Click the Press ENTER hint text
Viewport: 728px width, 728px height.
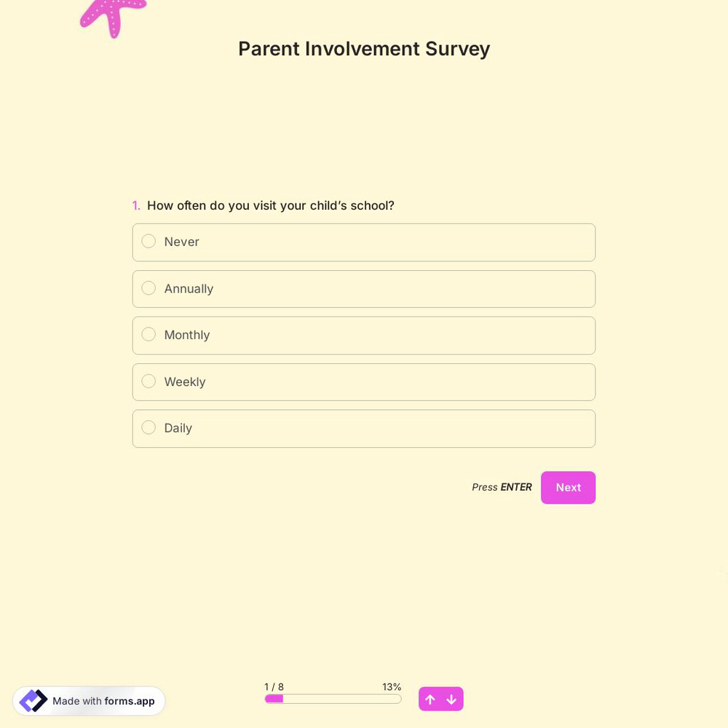point(502,487)
